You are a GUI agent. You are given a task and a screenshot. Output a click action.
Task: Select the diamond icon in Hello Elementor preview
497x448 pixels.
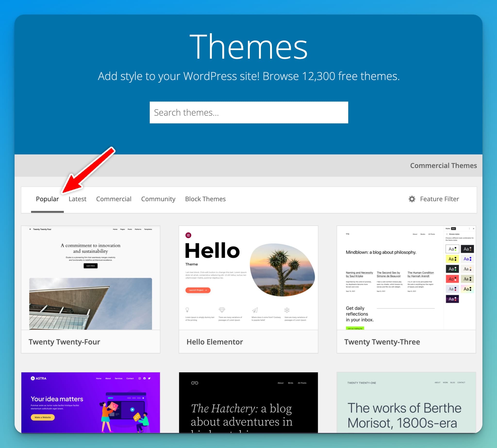[x=222, y=310]
